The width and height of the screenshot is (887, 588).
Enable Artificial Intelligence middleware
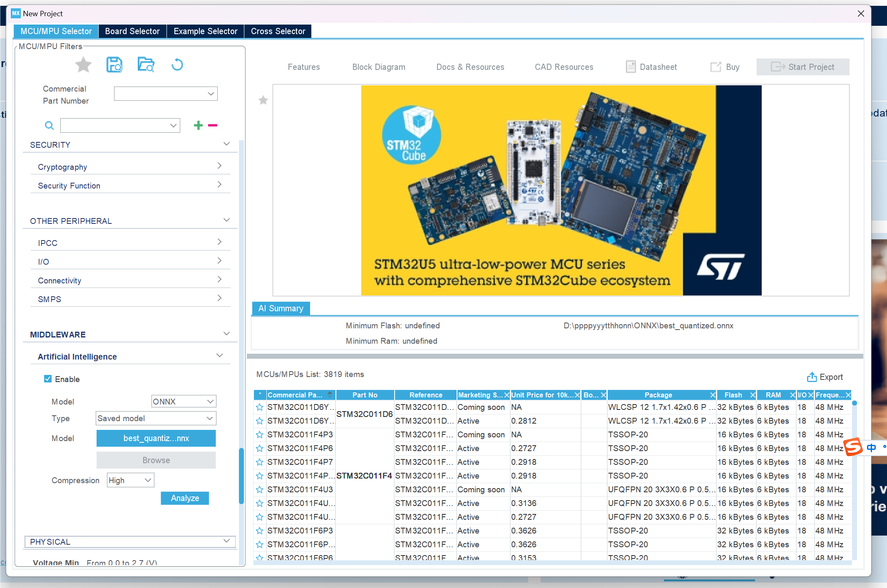click(x=48, y=379)
